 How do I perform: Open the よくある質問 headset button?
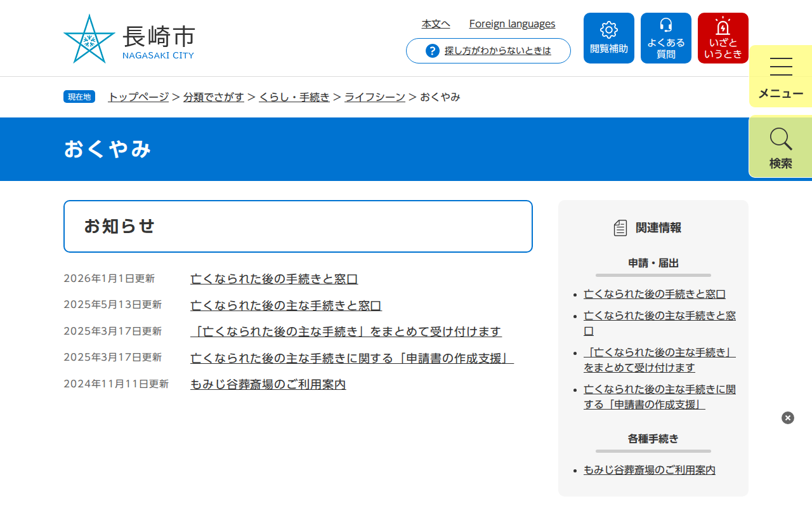(666, 38)
